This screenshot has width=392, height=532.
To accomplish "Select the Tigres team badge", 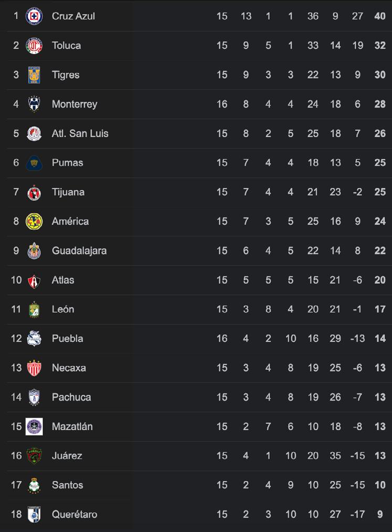I will (x=34, y=75).
